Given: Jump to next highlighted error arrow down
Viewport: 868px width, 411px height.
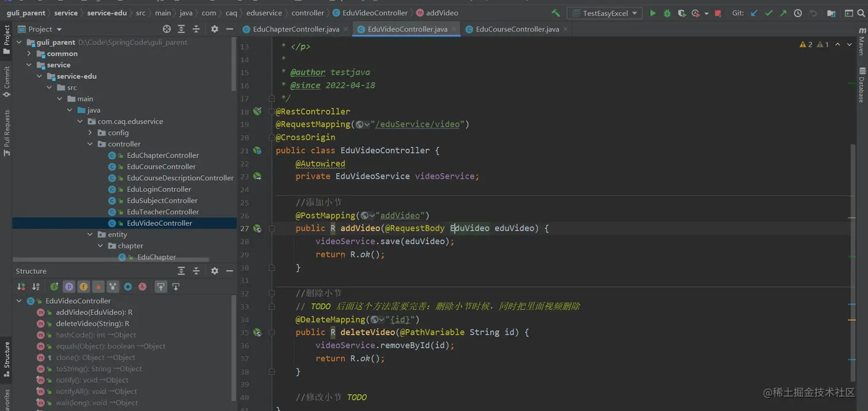Looking at the screenshot, I should click(850, 44).
